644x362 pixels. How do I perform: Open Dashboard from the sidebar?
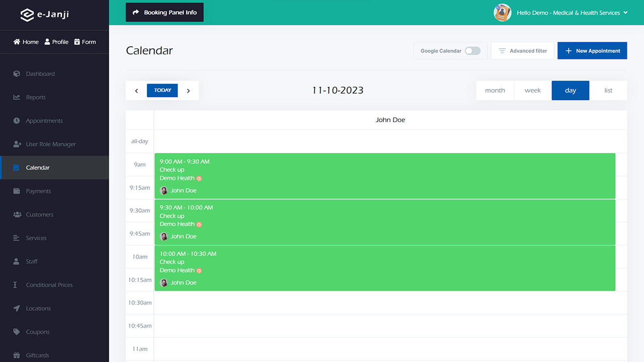pos(40,74)
